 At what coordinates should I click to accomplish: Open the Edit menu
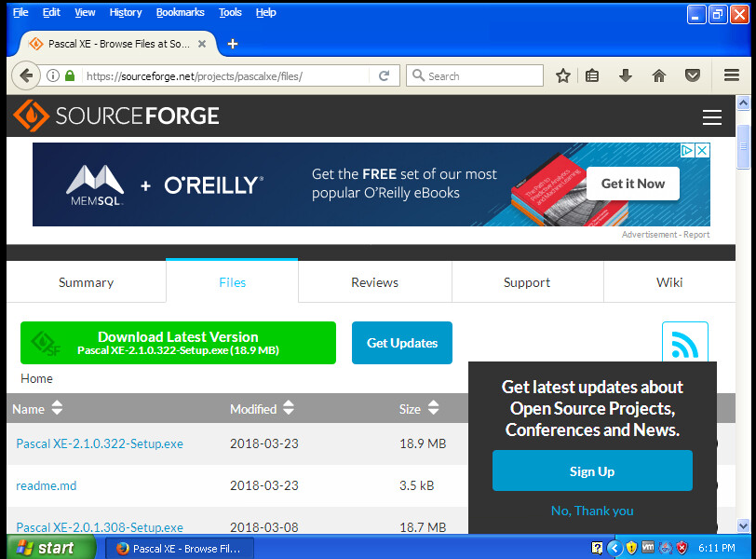[51, 12]
